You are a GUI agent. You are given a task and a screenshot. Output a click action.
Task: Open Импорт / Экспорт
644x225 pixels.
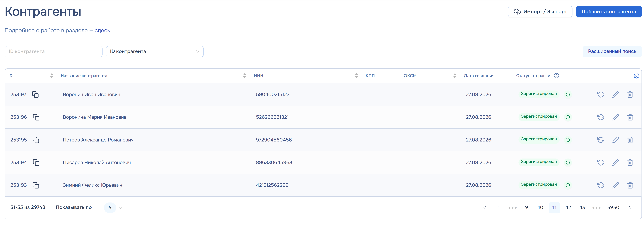[x=540, y=12]
